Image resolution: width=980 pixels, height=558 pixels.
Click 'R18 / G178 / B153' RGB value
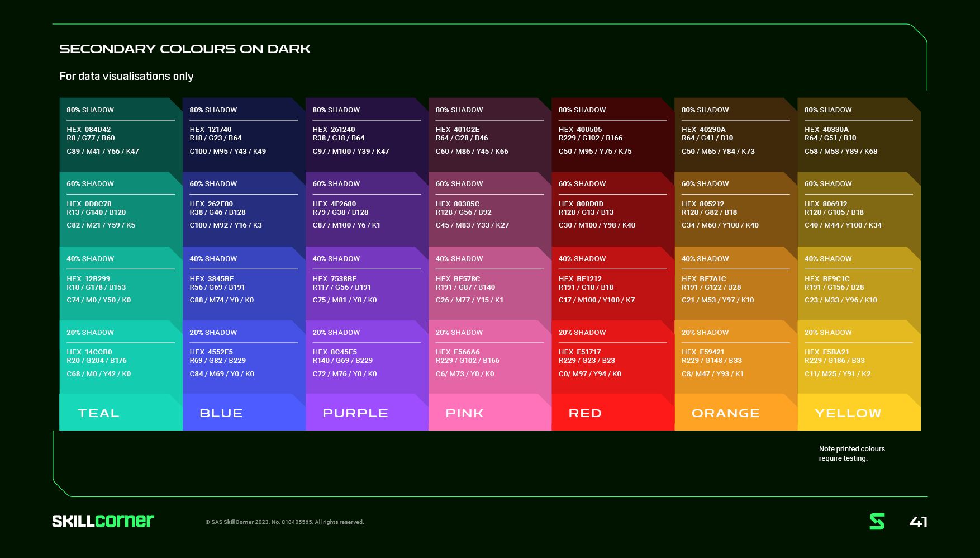click(x=96, y=287)
